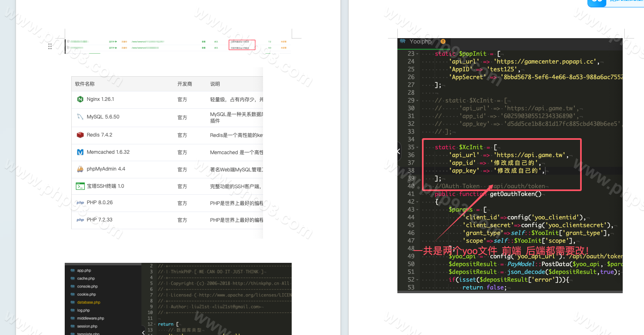Collapse the code fold at line 23
The width and height of the screenshot is (644, 335).
[417, 54]
